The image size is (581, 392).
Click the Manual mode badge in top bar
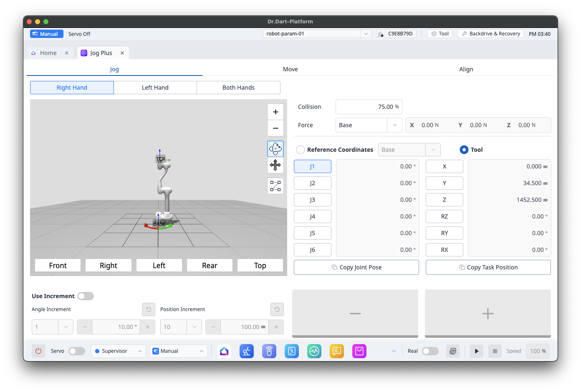pyautogui.click(x=47, y=34)
